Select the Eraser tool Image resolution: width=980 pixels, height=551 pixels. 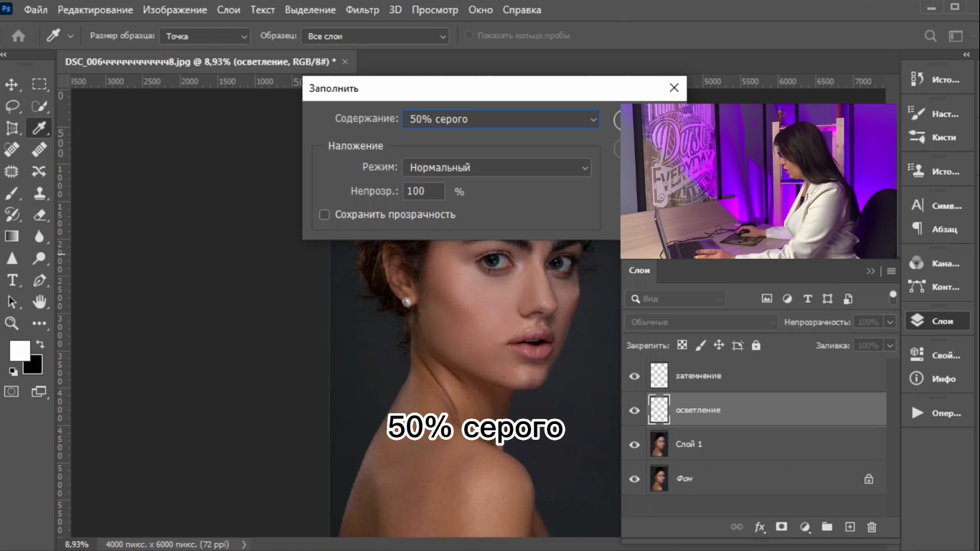pos(39,215)
